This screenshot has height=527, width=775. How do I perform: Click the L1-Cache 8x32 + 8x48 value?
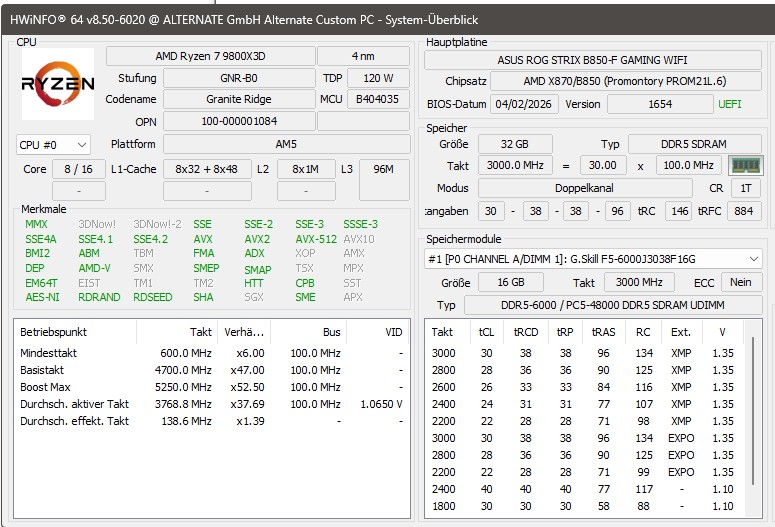pyautogui.click(x=207, y=169)
